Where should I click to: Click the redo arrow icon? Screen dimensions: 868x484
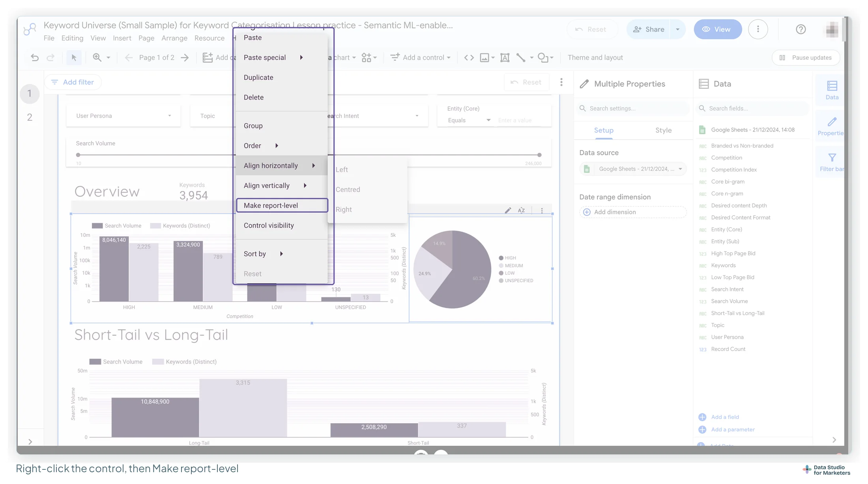pos(51,58)
